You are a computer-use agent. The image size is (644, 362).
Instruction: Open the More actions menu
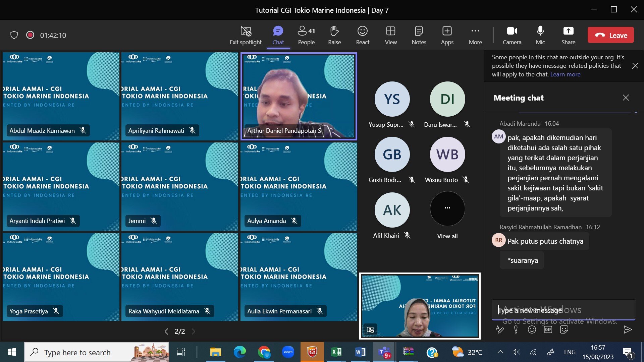475,35
